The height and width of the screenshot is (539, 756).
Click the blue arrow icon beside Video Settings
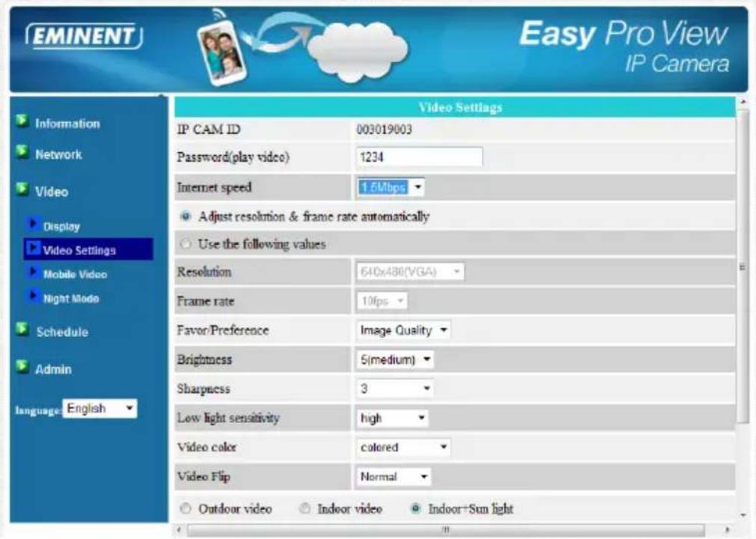[33, 249]
